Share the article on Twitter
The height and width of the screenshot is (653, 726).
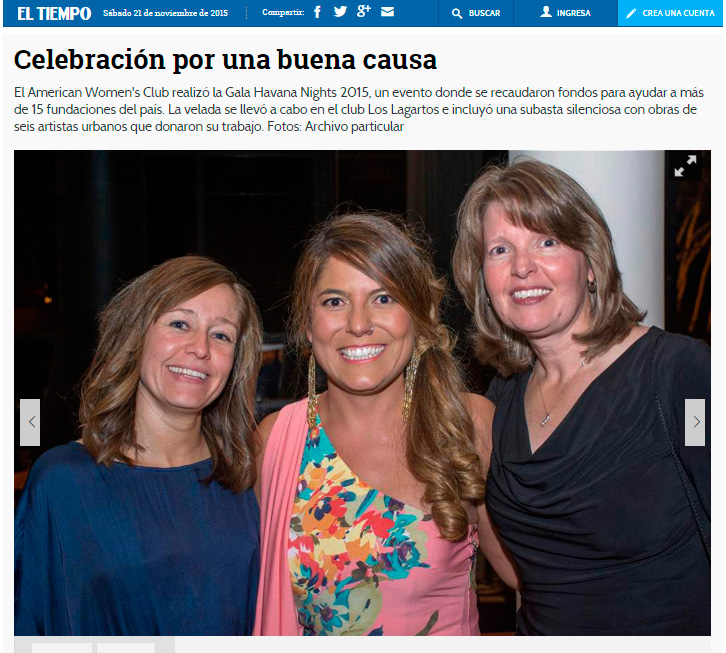click(340, 12)
